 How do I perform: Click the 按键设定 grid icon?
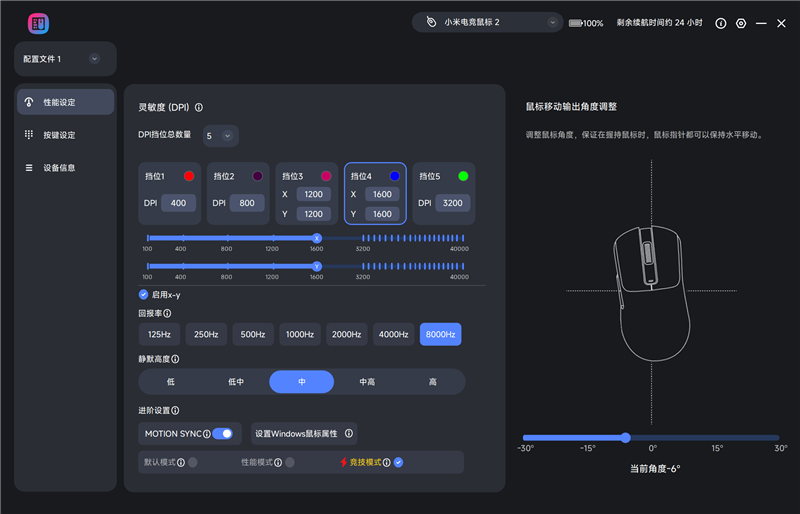[29, 134]
